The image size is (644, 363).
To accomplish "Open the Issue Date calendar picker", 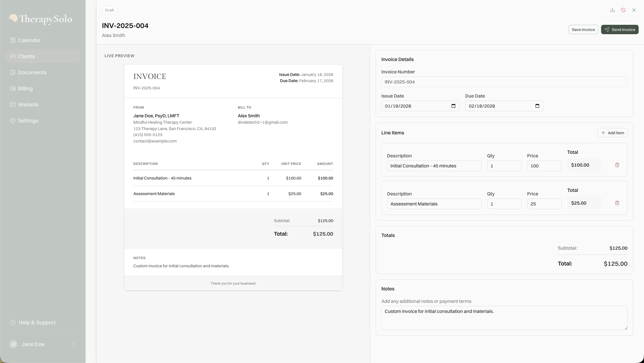I will 454,106.
